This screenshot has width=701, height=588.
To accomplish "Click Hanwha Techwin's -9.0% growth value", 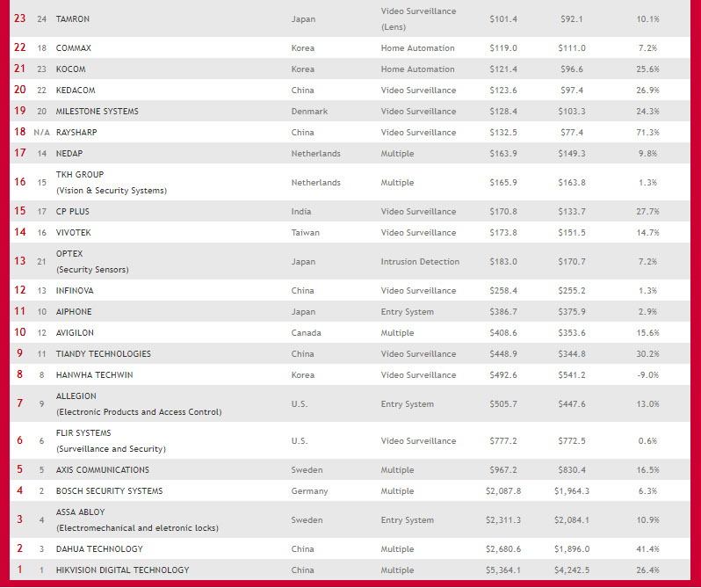I will (647, 374).
